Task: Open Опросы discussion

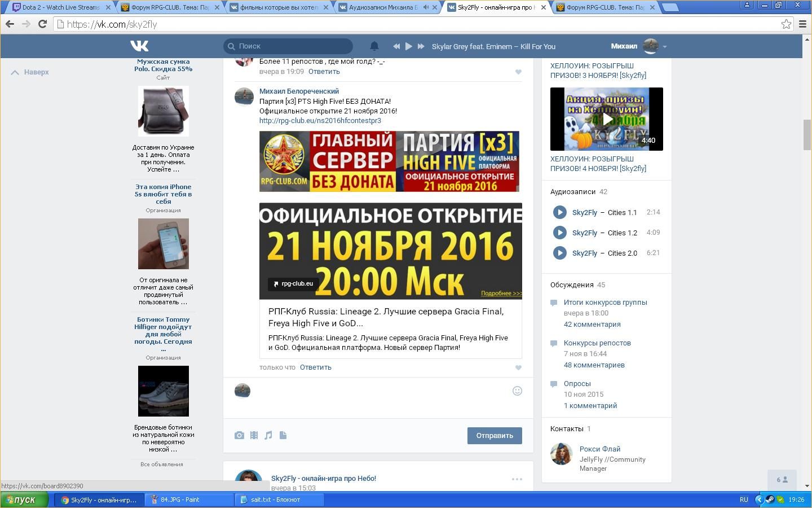Action: click(x=577, y=384)
